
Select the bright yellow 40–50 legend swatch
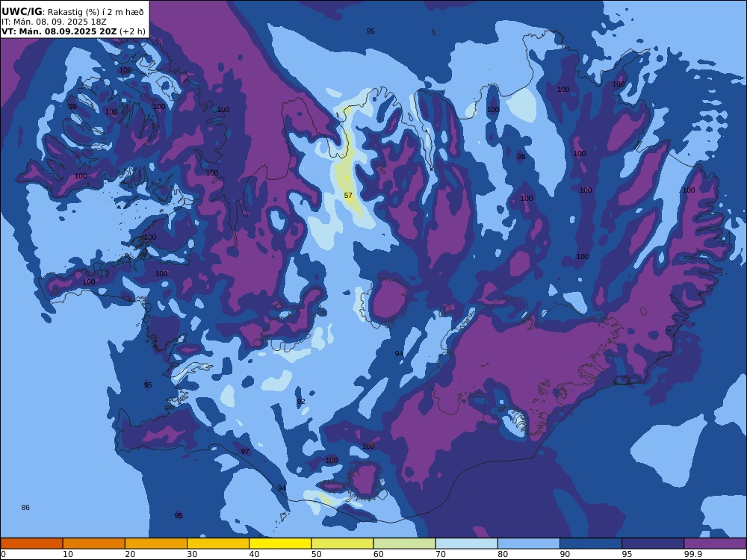tap(280, 544)
